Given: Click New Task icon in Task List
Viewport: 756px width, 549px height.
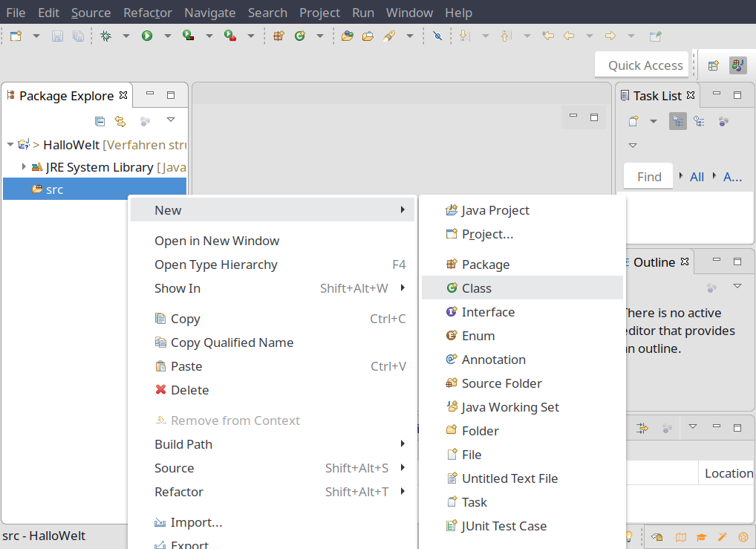Looking at the screenshot, I should coord(634,121).
